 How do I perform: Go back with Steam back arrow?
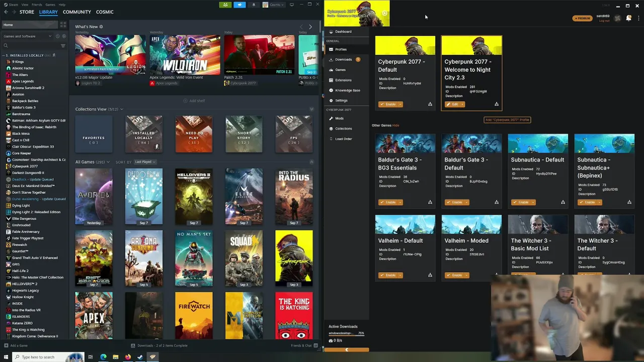click(6, 12)
